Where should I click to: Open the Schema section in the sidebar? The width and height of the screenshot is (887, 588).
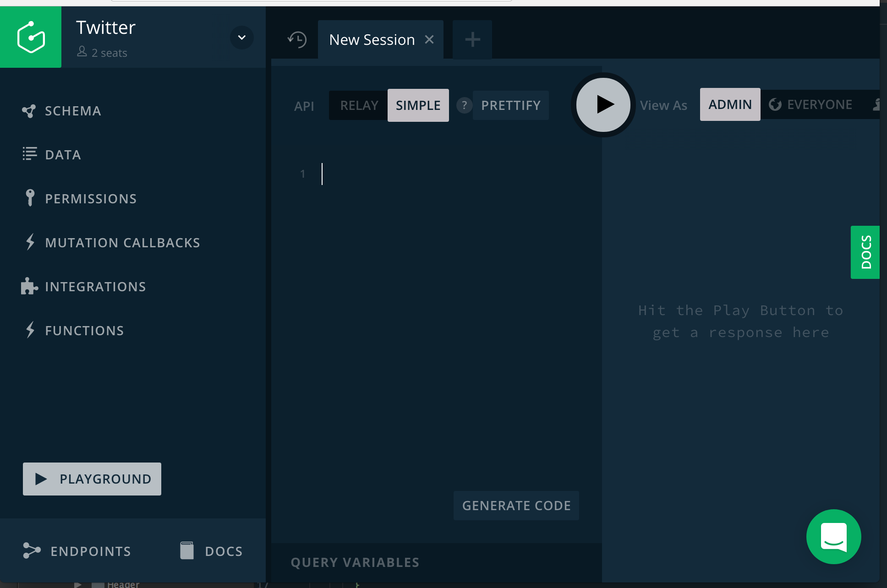click(30, 110)
